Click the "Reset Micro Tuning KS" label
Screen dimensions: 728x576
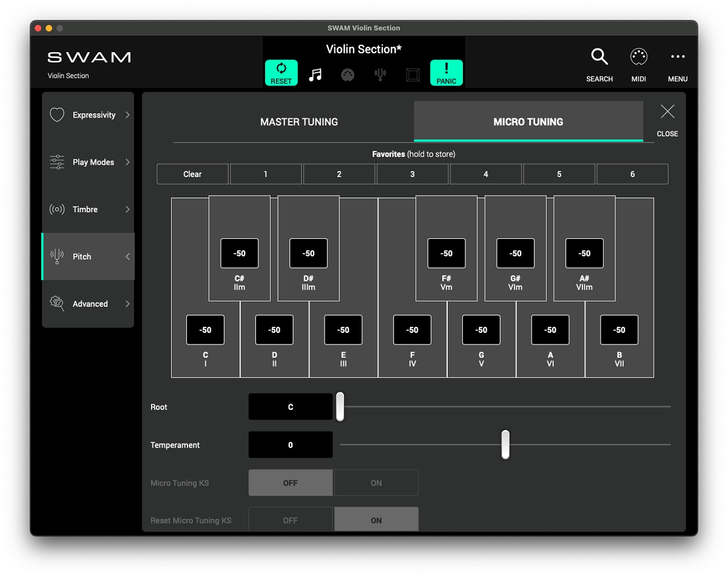191,520
